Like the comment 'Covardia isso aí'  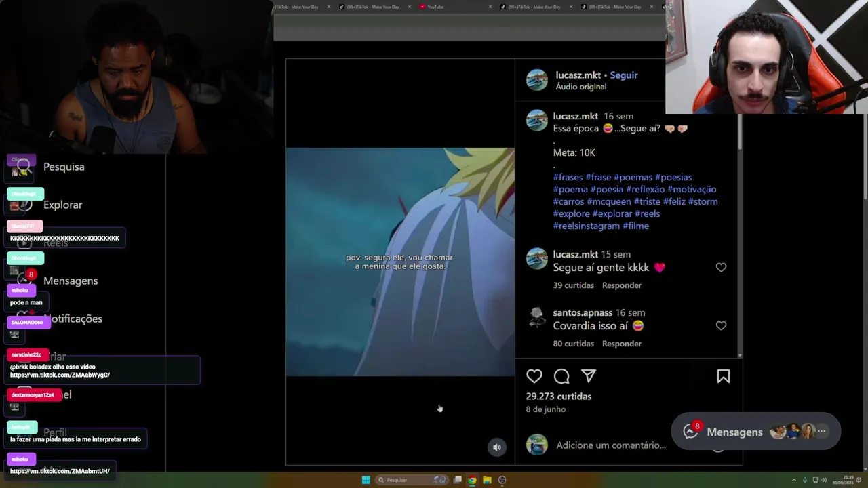(721, 326)
